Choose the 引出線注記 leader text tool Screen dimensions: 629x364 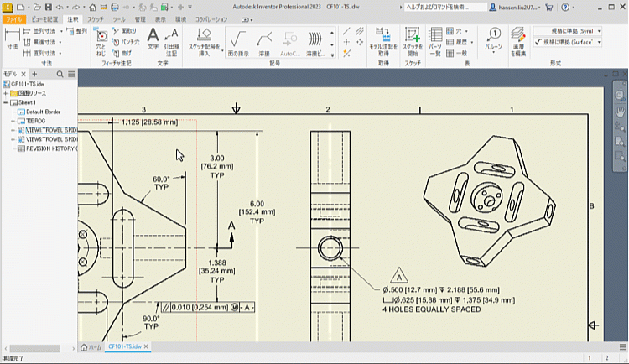172,39
